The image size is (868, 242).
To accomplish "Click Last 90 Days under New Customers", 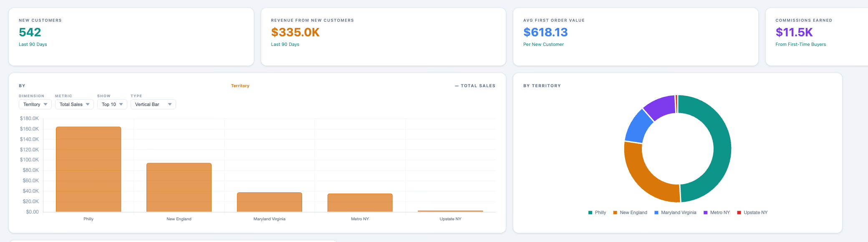I will pyautogui.click(x=33, y=44).
